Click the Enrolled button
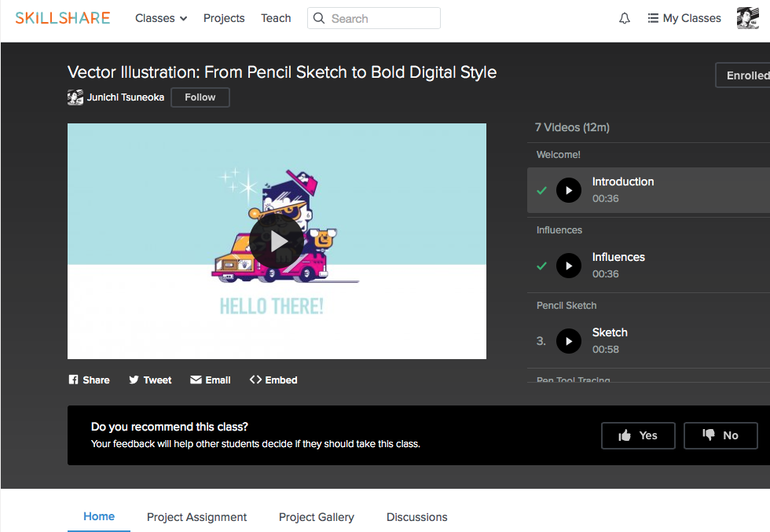This screenshot has width=770, height=532. pos(745,75)
